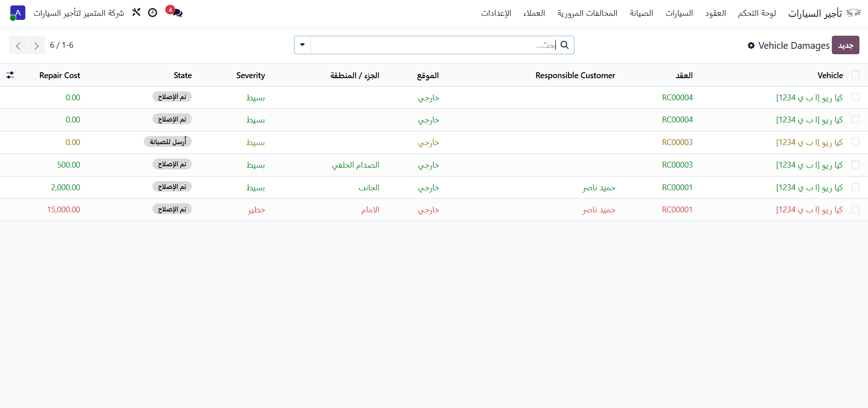Screen dimensions: 868x408
Task: Open optional columns adjust icon
Action: coord(10,75)
